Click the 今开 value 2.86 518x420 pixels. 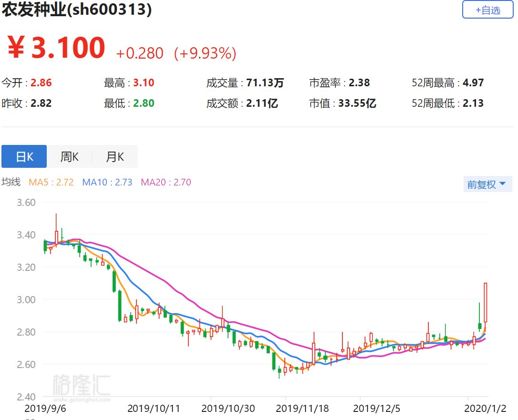tap(41, 82)
